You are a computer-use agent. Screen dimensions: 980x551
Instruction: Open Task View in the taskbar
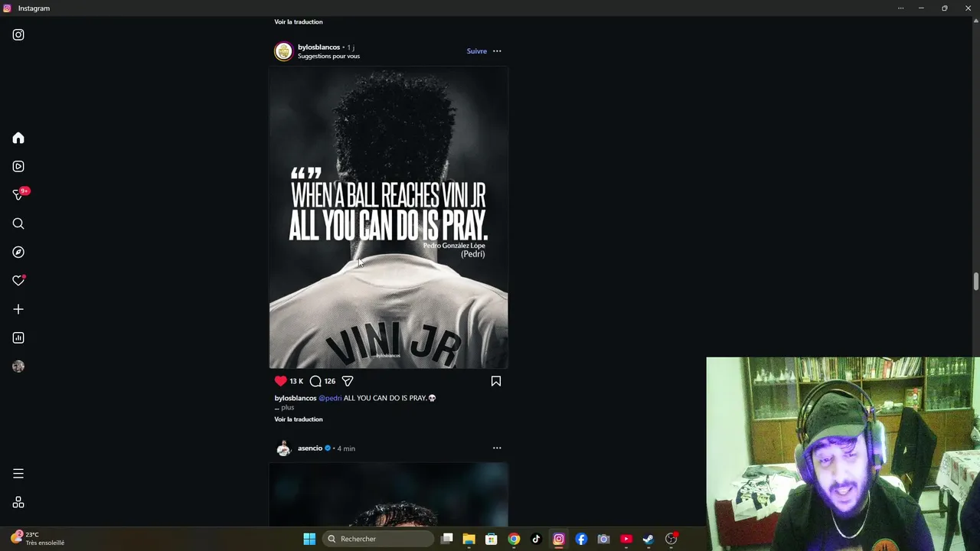coord(447,539)
